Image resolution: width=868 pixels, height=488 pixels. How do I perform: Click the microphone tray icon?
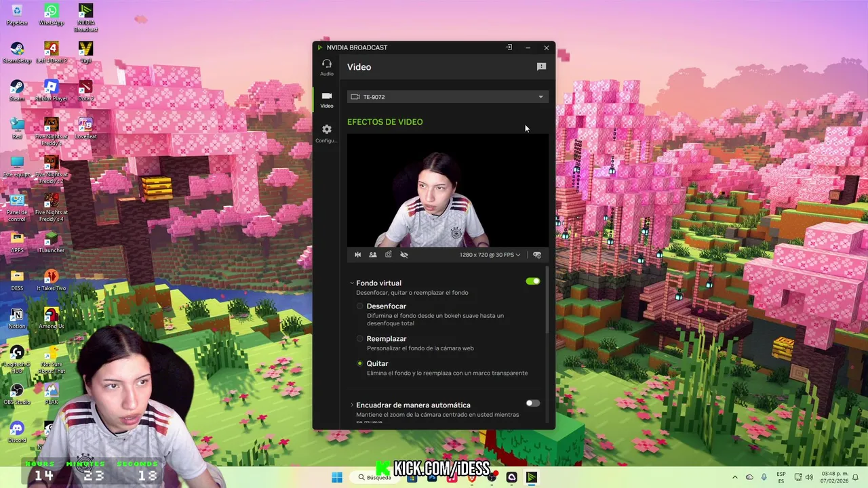764,477
